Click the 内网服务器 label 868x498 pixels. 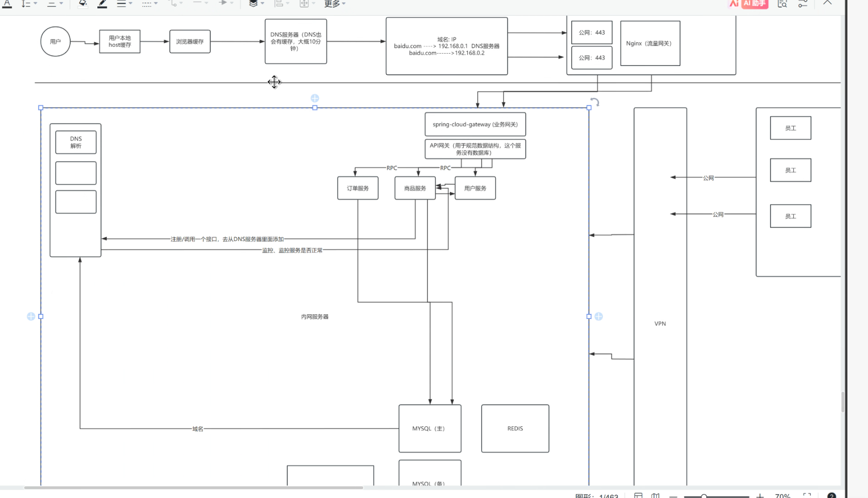click(315, 317)
